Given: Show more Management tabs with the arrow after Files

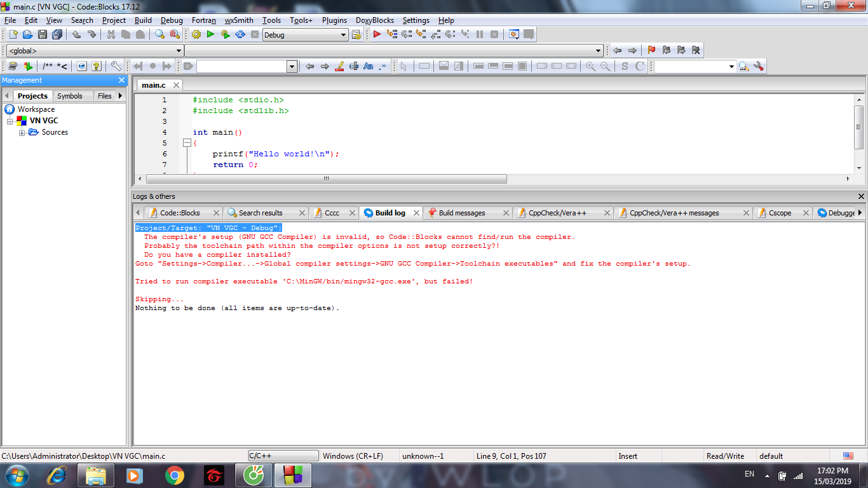Looking at the screenshot, I should coord(121,96).
